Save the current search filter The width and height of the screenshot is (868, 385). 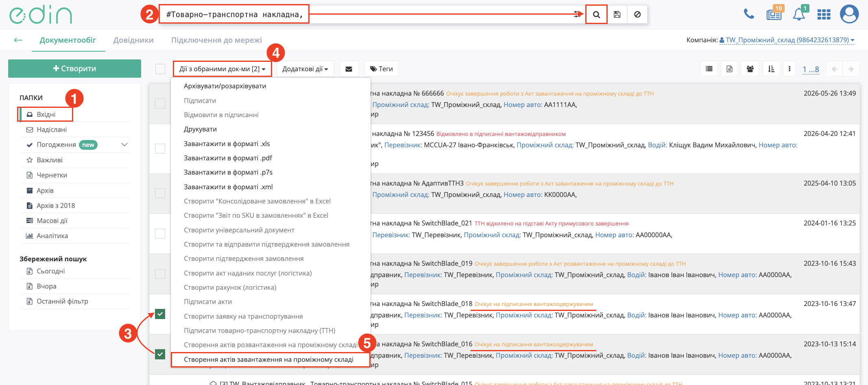click(x=617, y=14)
